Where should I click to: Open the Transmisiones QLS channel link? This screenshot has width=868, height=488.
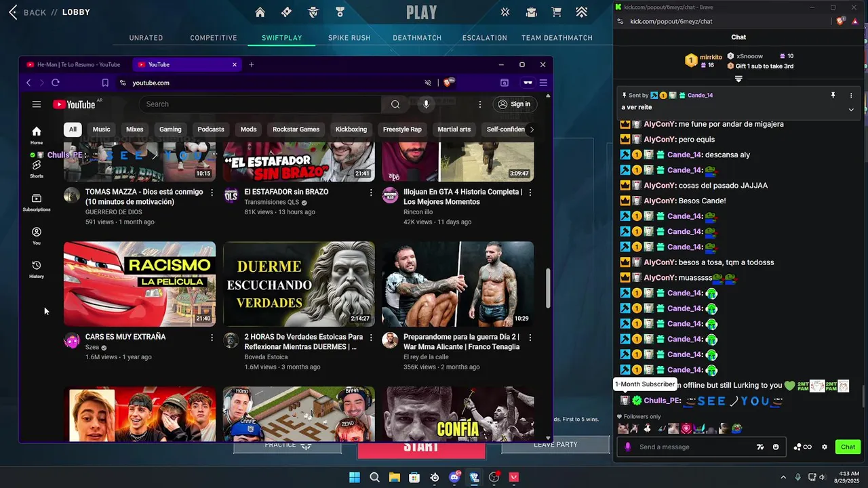point(271,202)
